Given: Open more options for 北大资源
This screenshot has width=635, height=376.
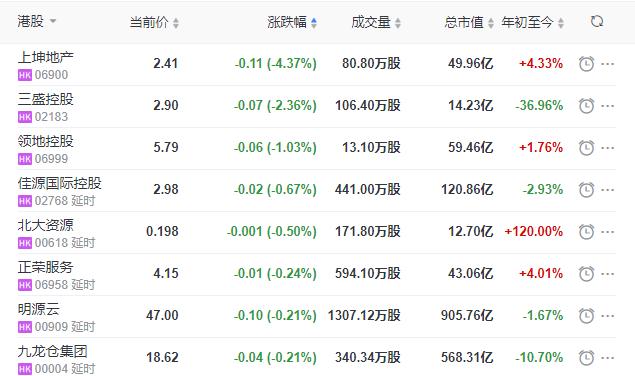Looking at the screenshot, I should pos(607,232).
